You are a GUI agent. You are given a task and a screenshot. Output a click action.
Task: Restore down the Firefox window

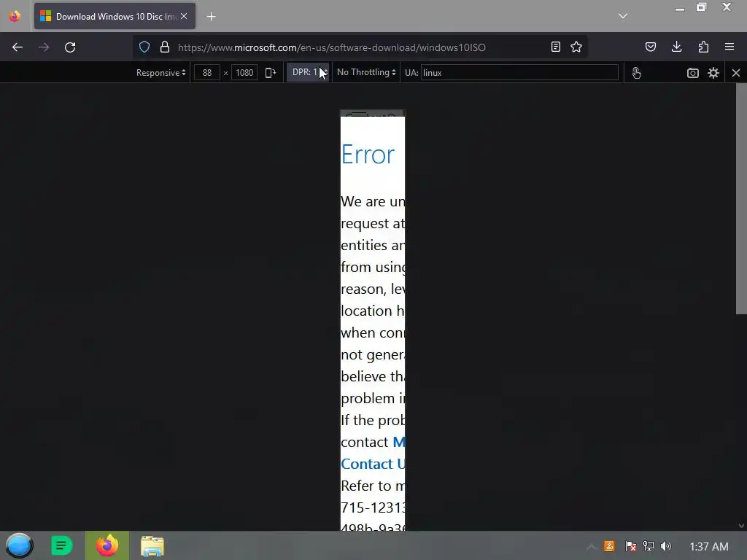tap(701, 7)
